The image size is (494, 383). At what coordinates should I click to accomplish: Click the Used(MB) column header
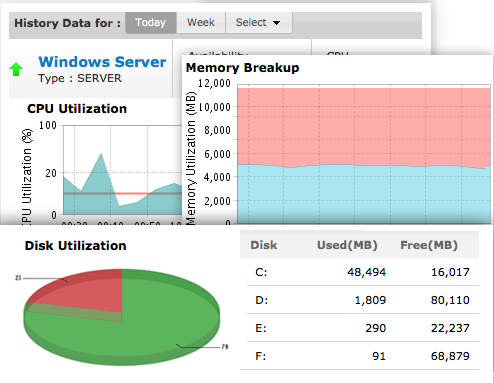tap(347, 245)
